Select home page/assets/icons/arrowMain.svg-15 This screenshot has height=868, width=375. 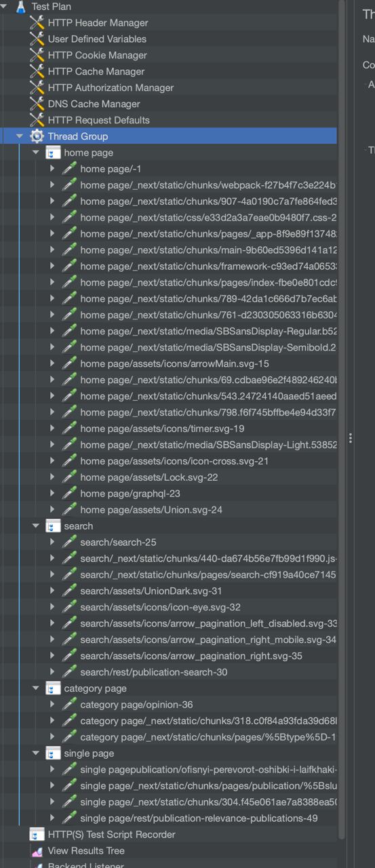(174, 363)
